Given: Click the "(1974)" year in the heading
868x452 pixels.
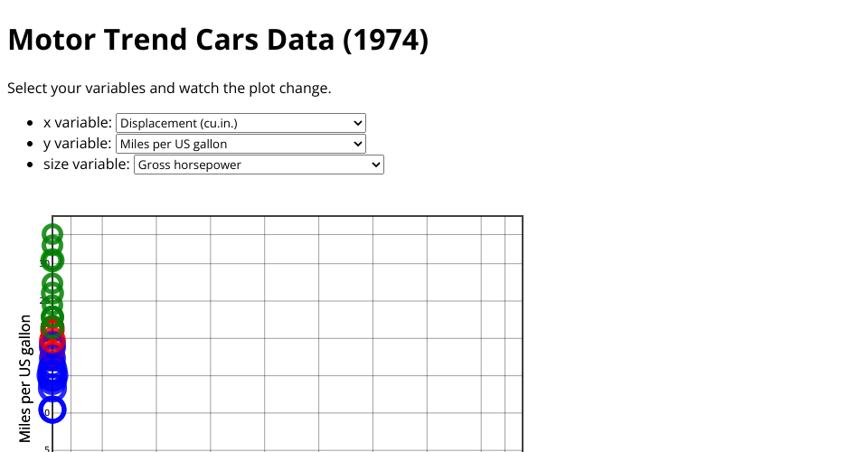Looking at the screenshot, I should pos(385,40).
